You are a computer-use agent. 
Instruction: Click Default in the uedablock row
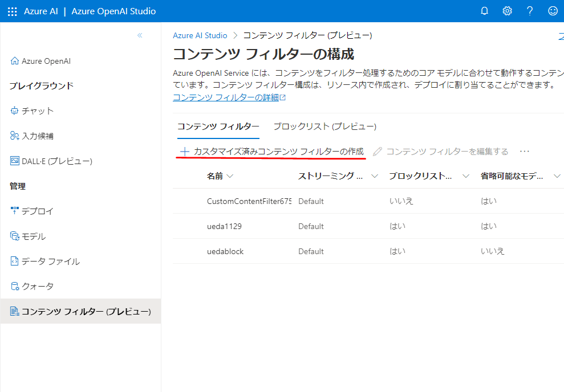pyautogui.click(x=311, y=251)
